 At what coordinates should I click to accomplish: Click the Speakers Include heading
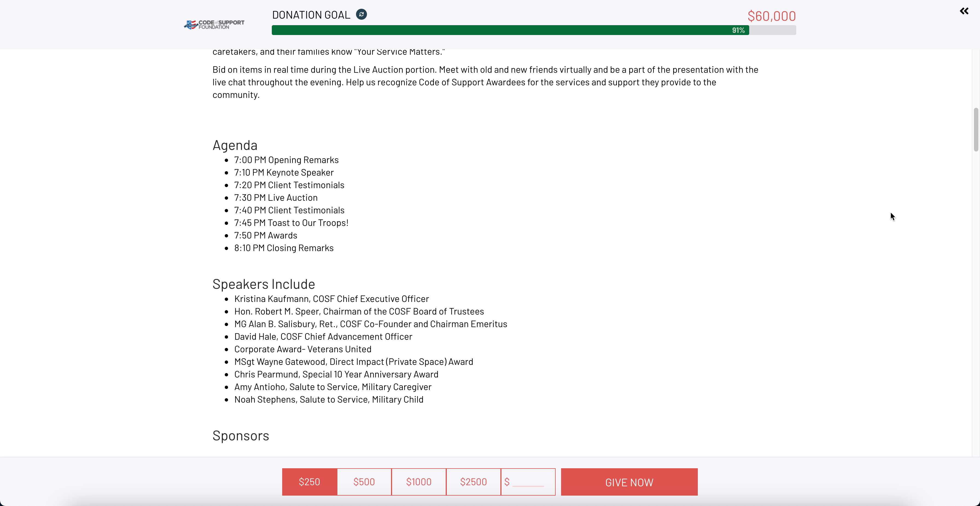coord(263,284)
